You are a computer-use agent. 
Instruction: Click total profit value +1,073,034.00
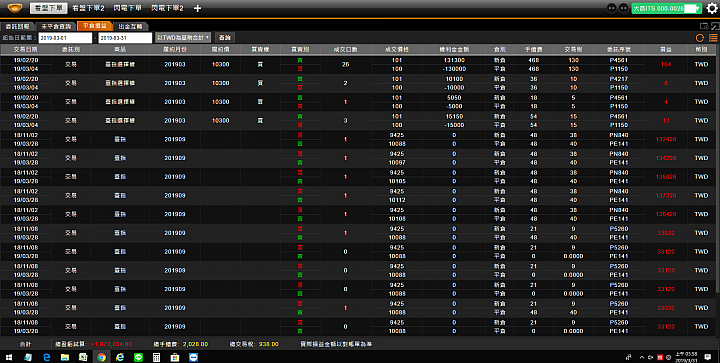[112, 344]
